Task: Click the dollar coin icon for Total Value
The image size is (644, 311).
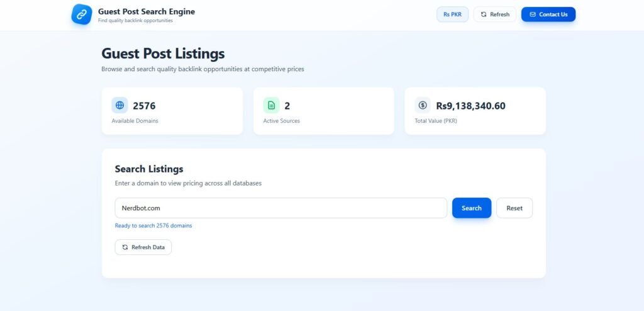Action: coord(423,105)
